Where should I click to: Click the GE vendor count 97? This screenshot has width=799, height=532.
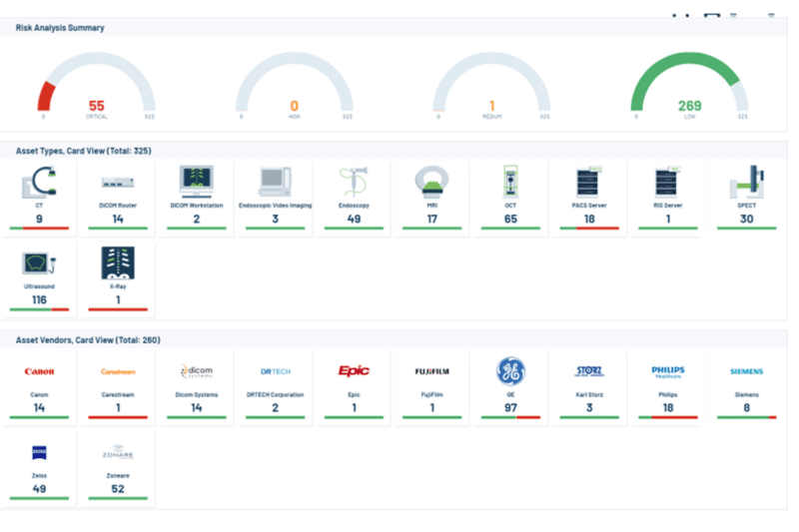[x=510, y=408]
